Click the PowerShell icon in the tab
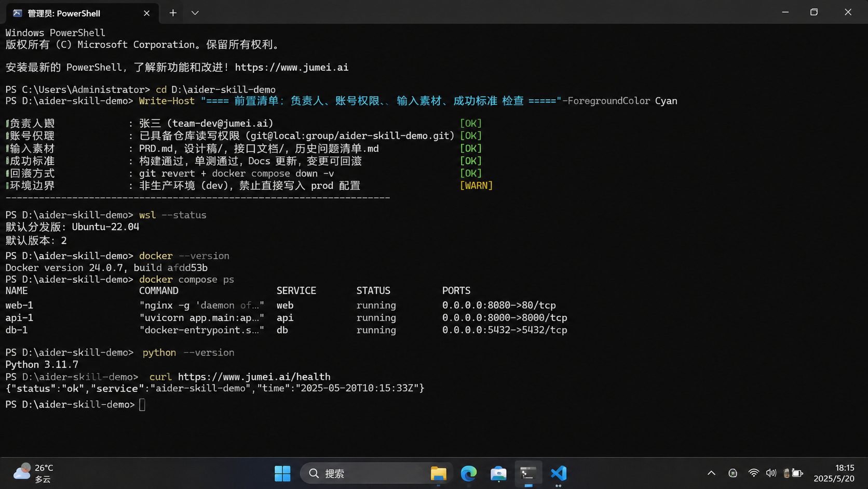The height and width of the screenshot is (489, 868). 18,13
